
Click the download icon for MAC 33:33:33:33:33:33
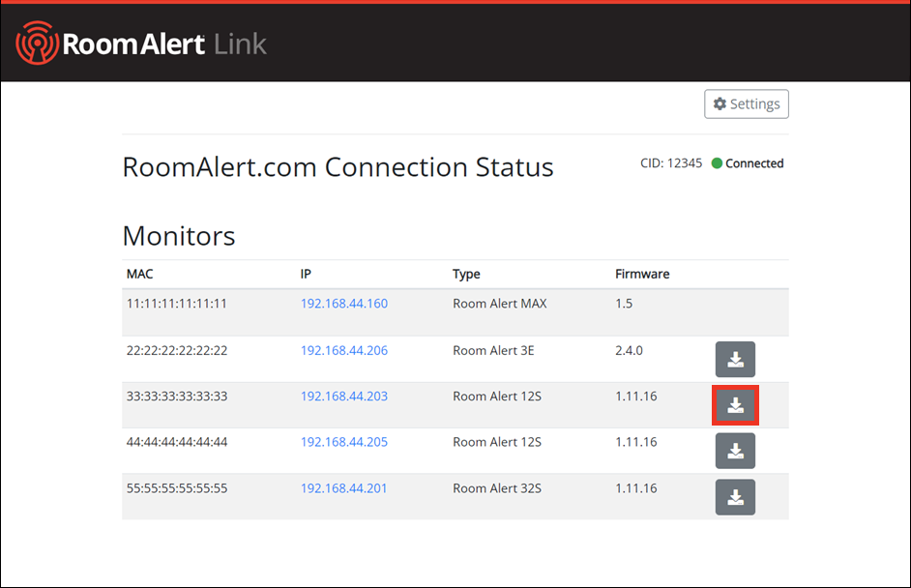tap(735, 405)
